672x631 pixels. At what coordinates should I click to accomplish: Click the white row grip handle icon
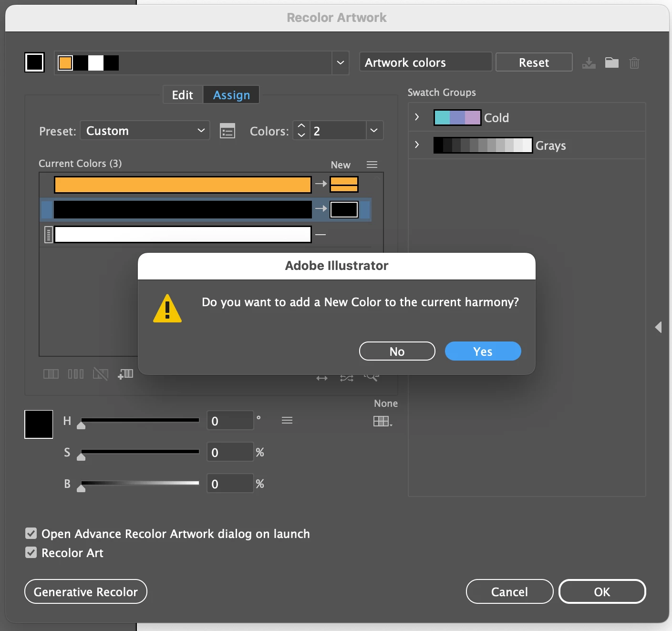(x=48, y=234)
